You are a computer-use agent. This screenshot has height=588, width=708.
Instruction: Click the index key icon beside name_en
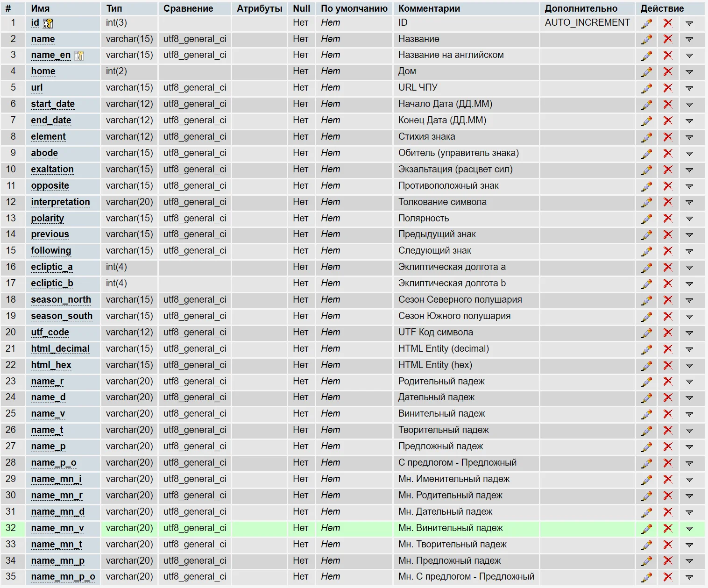pos(79,56)
